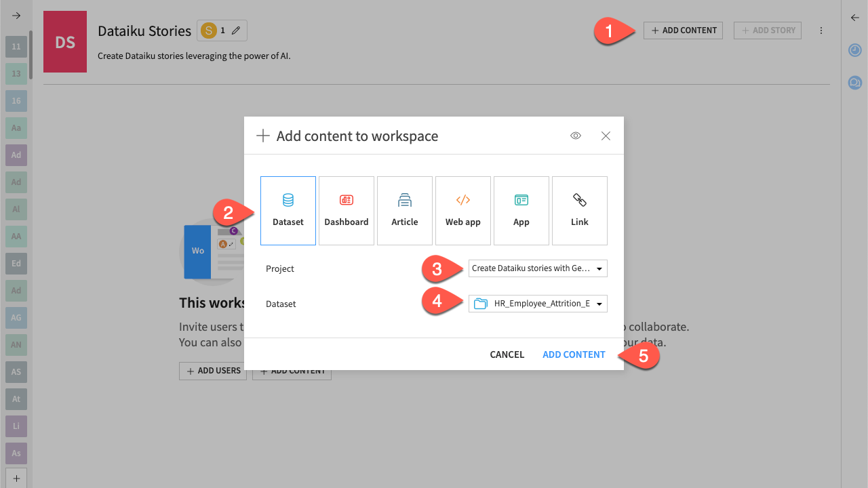
Task: Expand the left sidebar with arrow
Action: pos(16,16)
